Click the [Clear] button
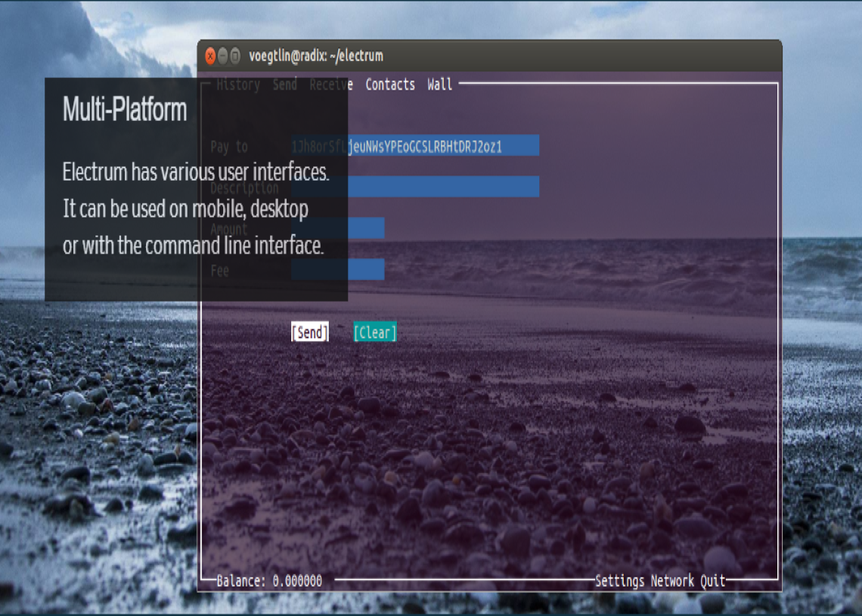The width and height of the screenshot is (862, 616). pyautogui.click(x=375, y=332)
